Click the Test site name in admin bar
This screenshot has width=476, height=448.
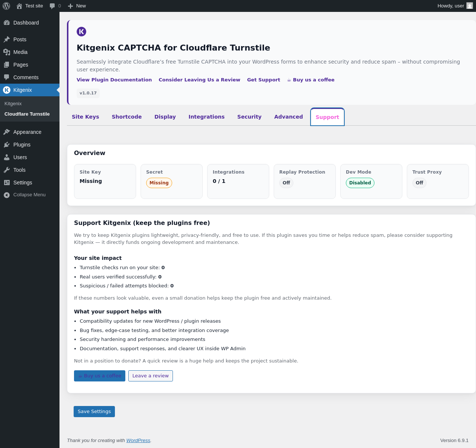click(x=34, y=6)
